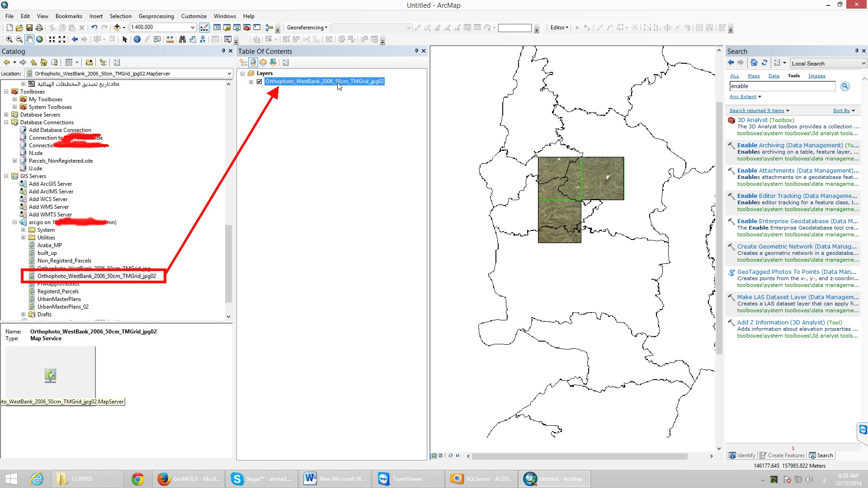Open the HTML Popup tool
Image resolution: width=868 pixels, height=488 pixels.
pos(157,39)
